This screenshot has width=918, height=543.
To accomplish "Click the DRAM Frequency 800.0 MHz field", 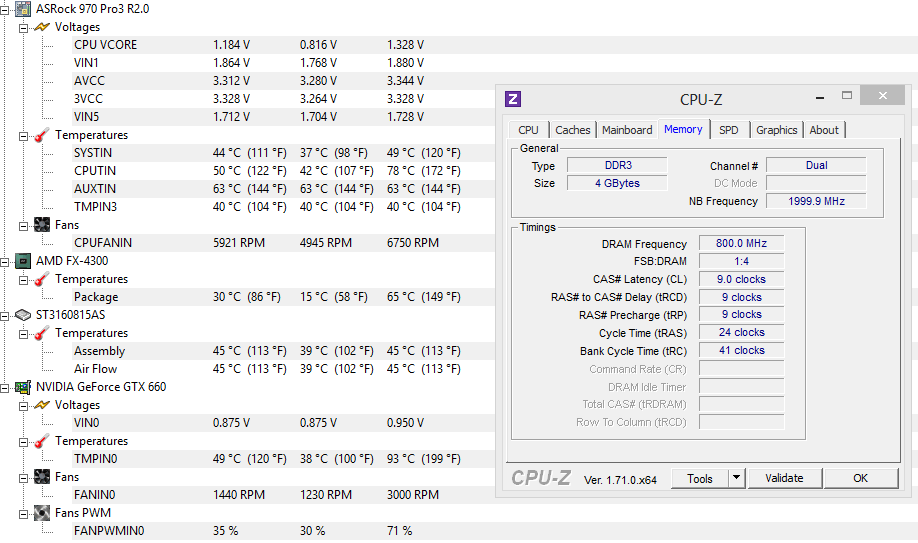I will (741, 243).
